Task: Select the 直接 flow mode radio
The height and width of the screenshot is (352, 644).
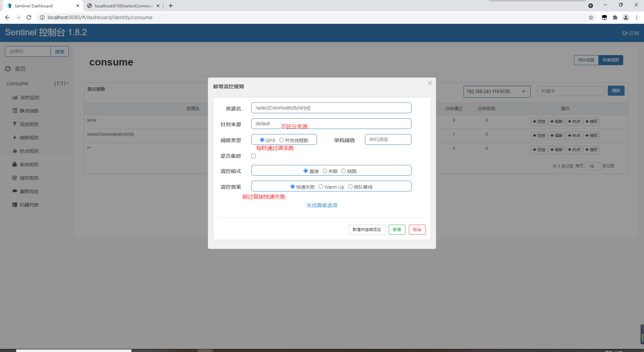Action: [x=306, y=171]
